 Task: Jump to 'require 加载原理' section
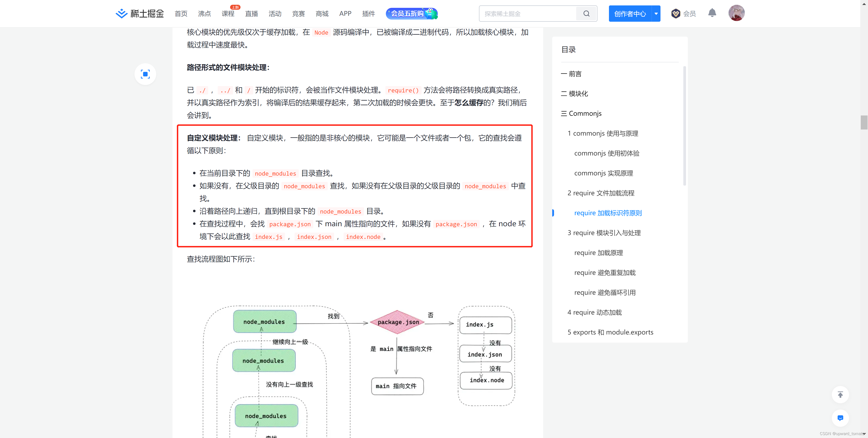[x=598, y=253]
